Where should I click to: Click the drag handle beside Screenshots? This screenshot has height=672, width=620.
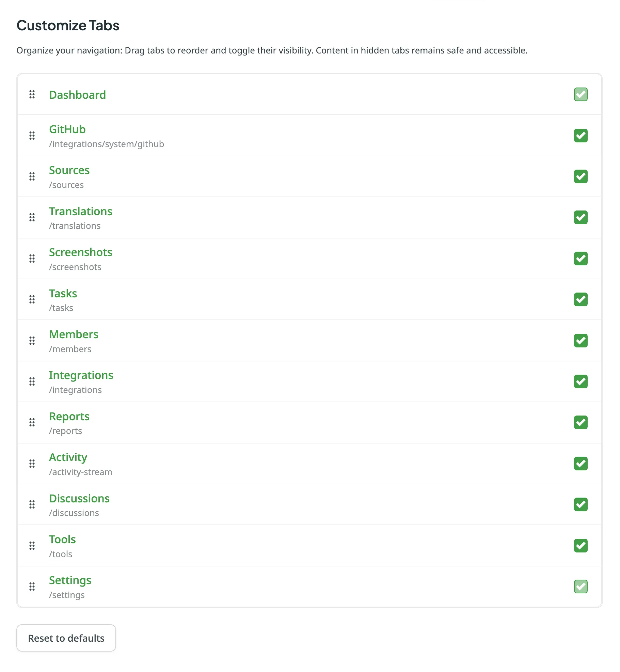tap(32, 259)
